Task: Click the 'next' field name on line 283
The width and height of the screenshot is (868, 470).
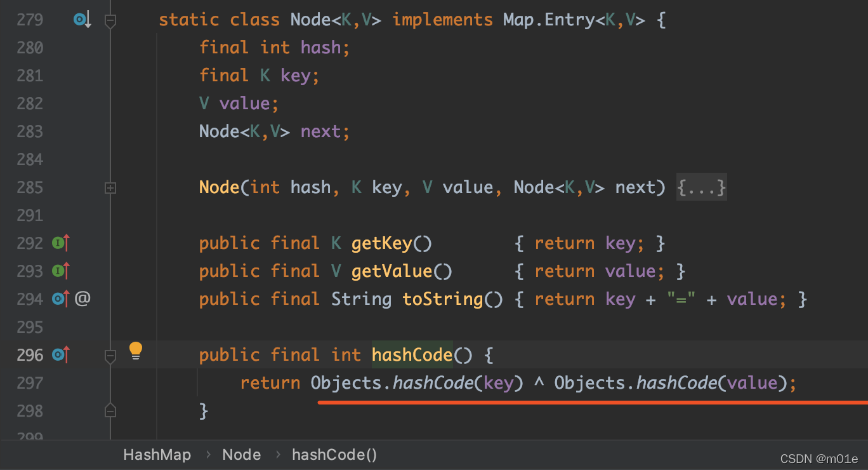Action: [321, 131]
